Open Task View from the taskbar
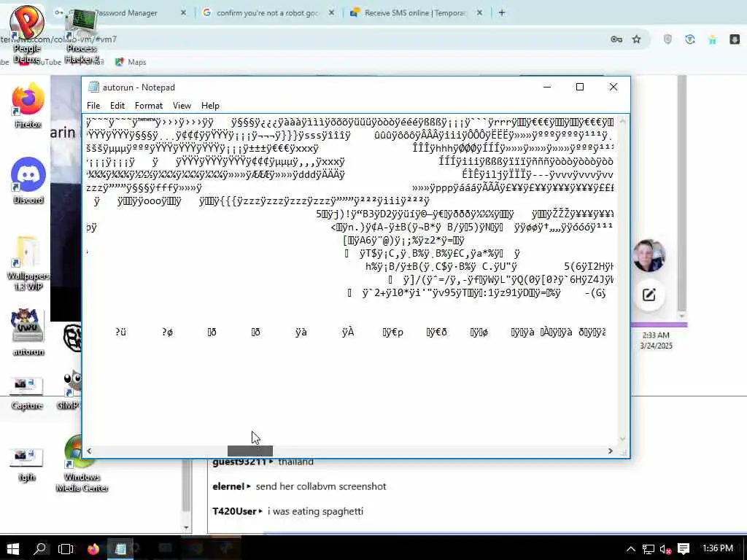 [66, 549]
